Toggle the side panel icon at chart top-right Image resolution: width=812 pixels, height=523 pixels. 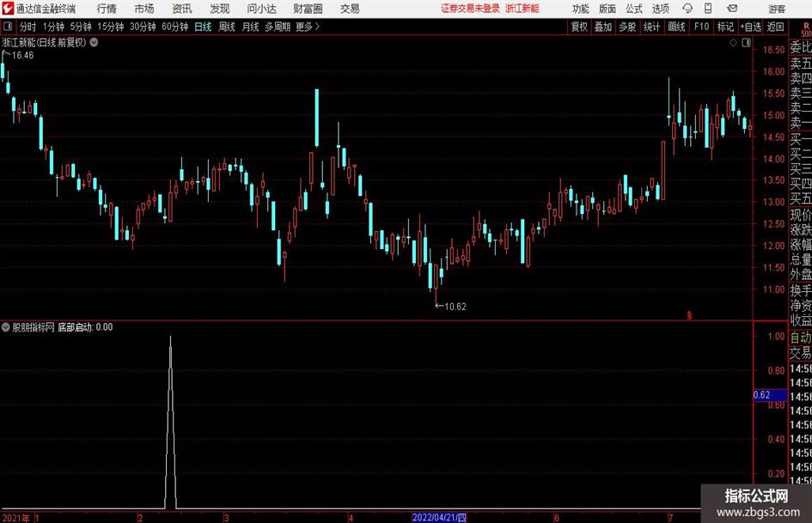click(x=746, y=43)
